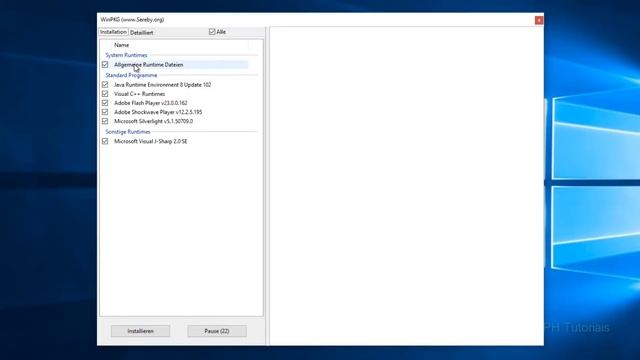This screenshot has width=640, height=360.
Task: Select the Standard Programme group header
Action: (x=131, y=75)
